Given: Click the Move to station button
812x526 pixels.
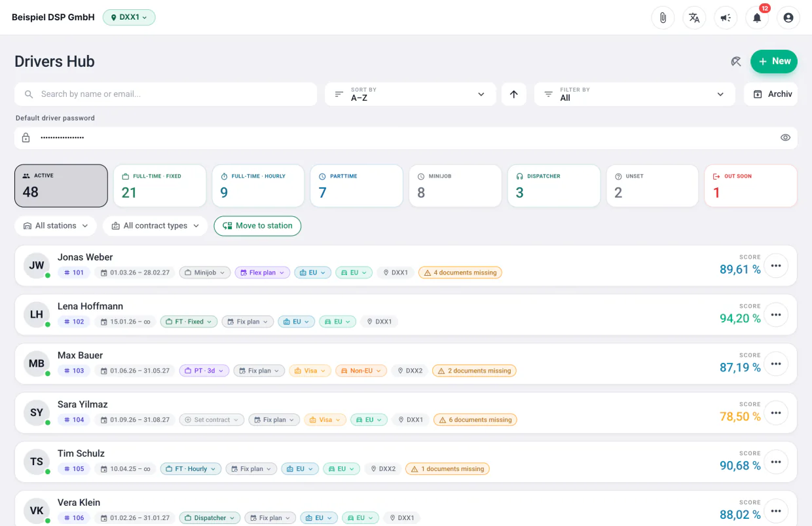Looking at the screenshot, I should [257, 226].
